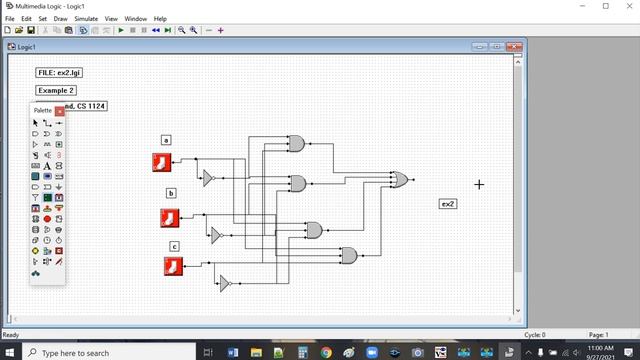Viewport: 640px width, 360px height.
Task: Click the 'Type here to search' taskbar box
Action: pos(109,352)
